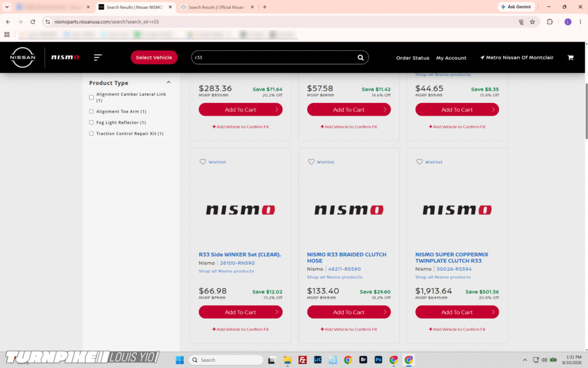588x368 pixels.
Task: Collapse the Product Type filter section
Action: click(x=169, y=83)
